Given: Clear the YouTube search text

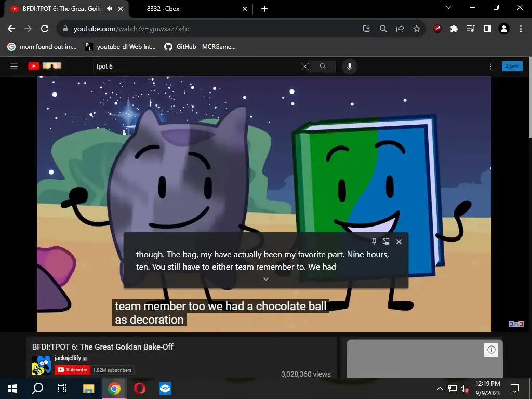Looking at the screenshot, I should pos(305,66).
